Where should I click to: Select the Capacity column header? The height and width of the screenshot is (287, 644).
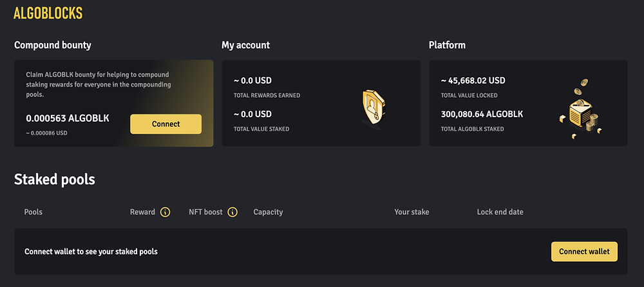click(268, 212)
